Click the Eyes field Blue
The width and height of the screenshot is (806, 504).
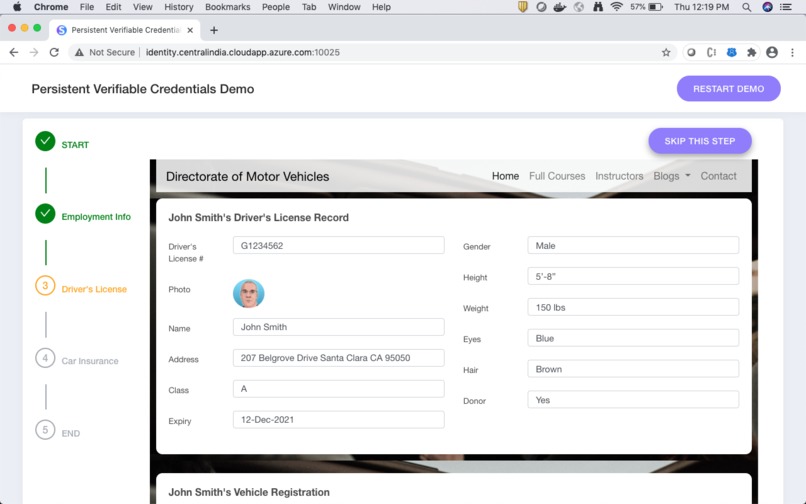(633, 338)
